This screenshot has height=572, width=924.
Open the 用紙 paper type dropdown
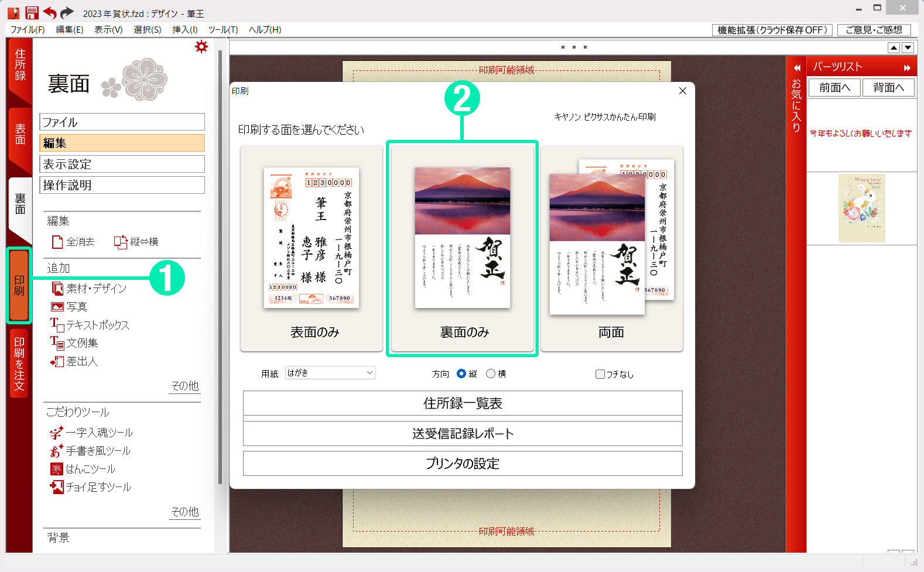tap(330, 373)
